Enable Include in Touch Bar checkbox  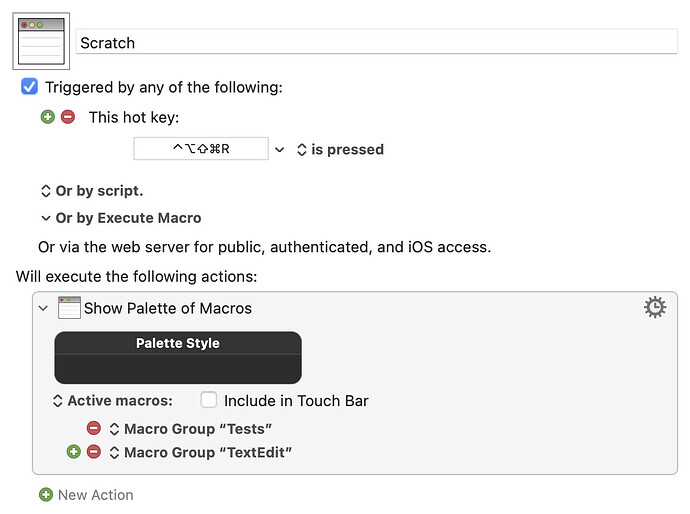coord(208,400)
